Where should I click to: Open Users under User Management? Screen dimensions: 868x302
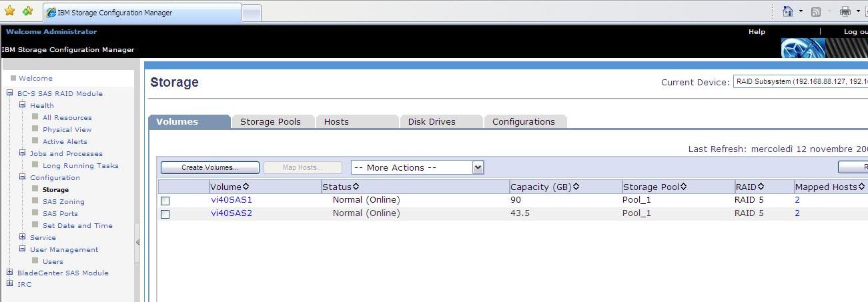click(x=53, y=261)
